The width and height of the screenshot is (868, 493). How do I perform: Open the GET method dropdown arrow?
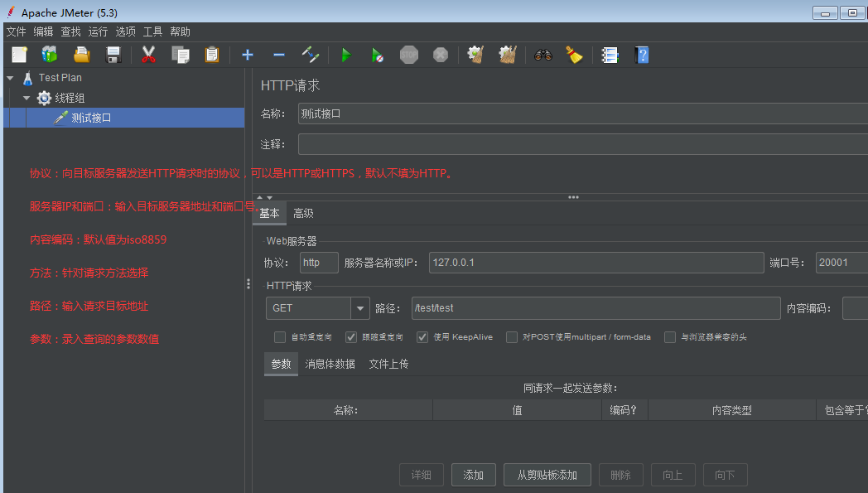pyautogui.click(x=360, y=308)
